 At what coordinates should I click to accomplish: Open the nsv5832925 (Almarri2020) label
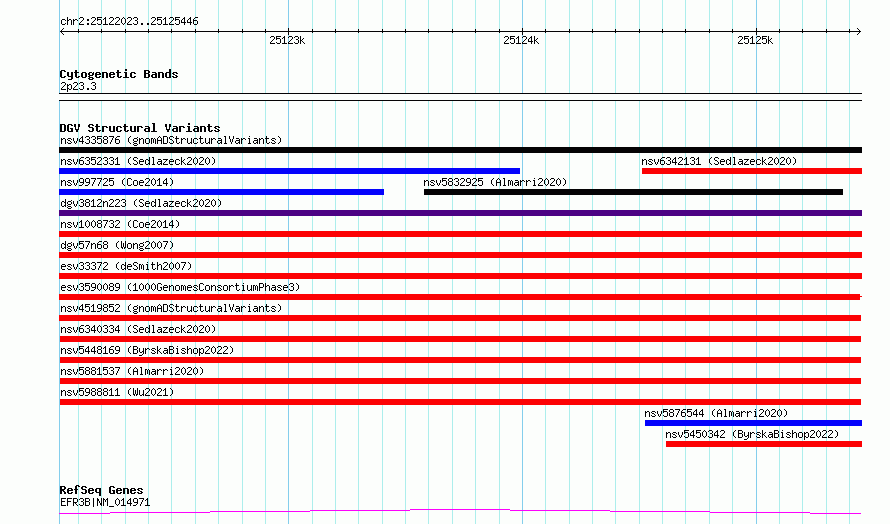(x=495, y=182)
